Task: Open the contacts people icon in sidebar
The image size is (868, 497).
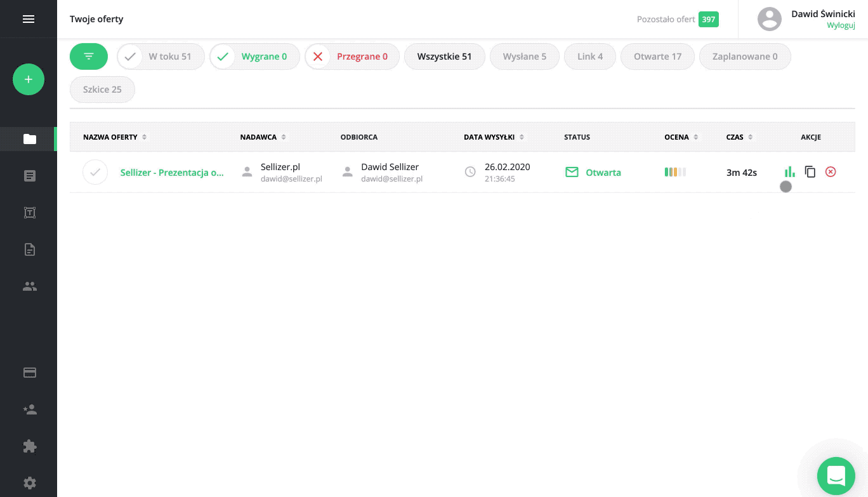Action: coord(30,286)
